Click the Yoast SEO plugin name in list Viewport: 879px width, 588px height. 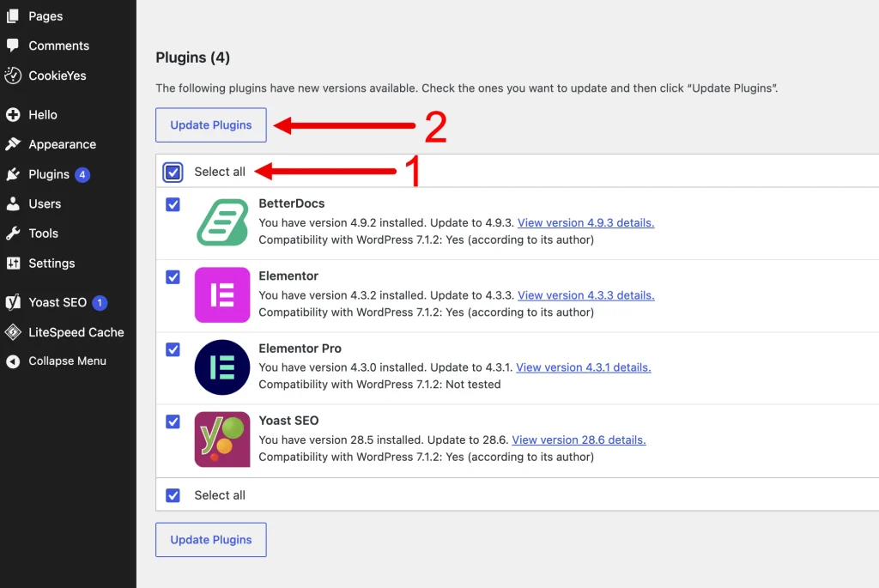pos(288,421)
